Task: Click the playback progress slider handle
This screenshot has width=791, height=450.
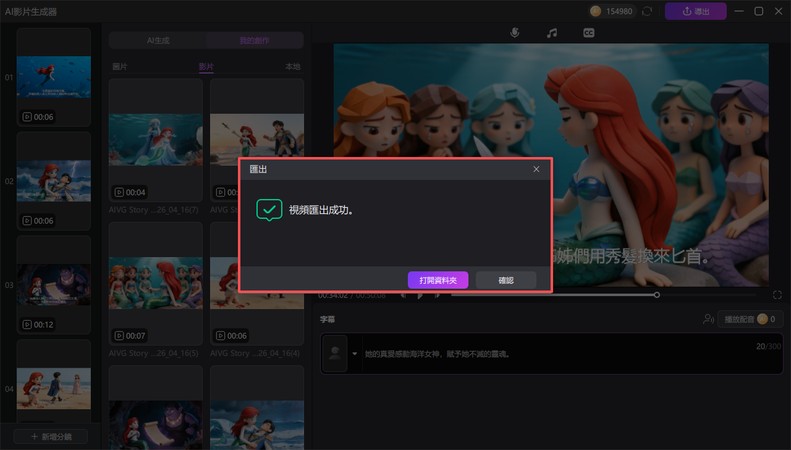Action: click(657, 295)
